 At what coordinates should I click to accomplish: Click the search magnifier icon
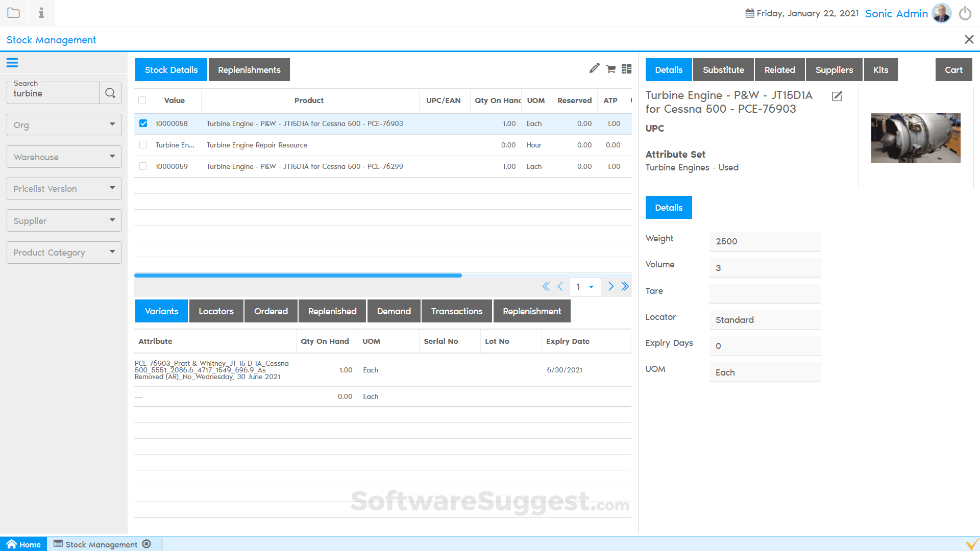pos(110,93)
